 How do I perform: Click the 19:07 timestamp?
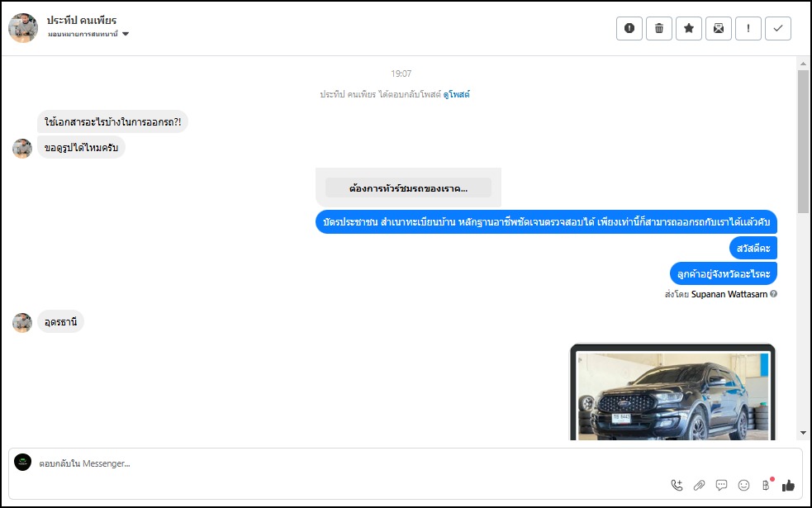click(x=401, y=74)
